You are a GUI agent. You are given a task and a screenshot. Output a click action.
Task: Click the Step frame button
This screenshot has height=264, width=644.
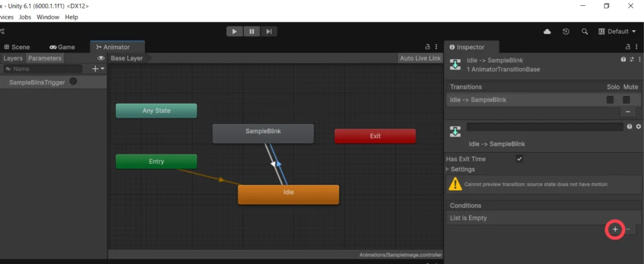269,31
